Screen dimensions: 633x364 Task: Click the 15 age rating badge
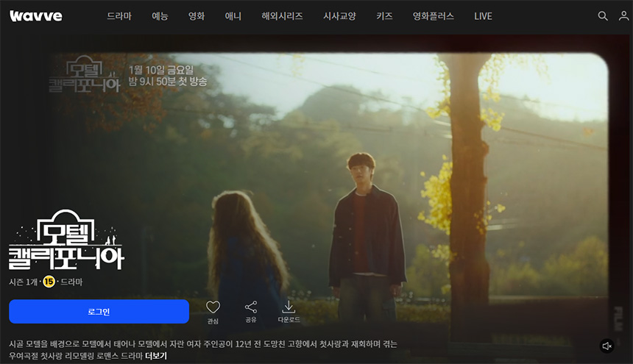[x=49, y=282]
